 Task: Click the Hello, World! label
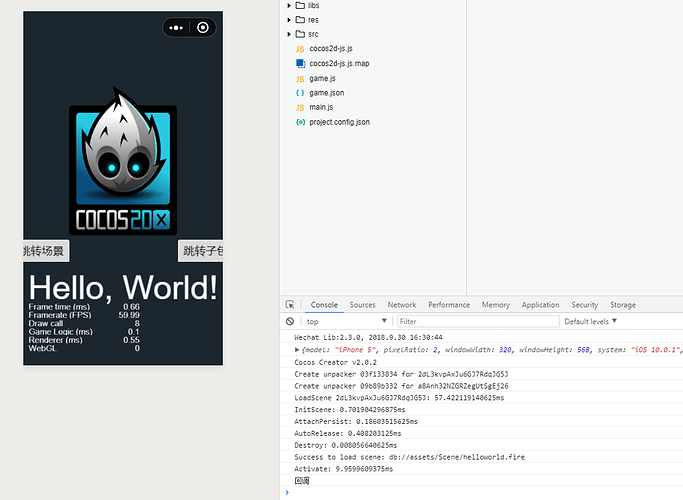123,288
